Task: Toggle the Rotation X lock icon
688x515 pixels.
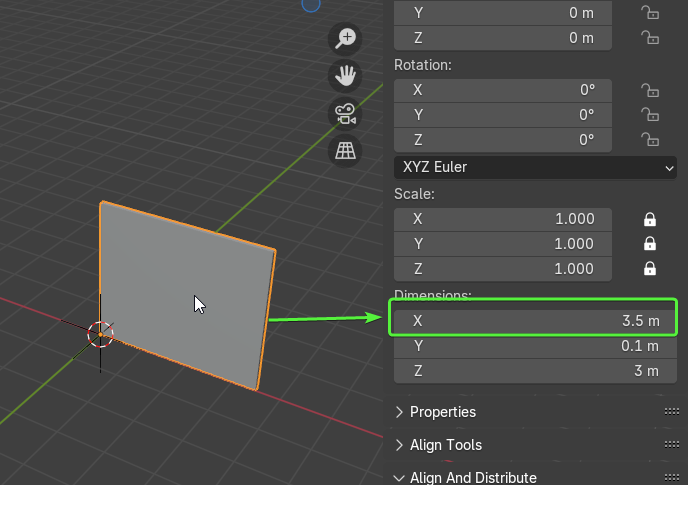Action: [650, 90]
